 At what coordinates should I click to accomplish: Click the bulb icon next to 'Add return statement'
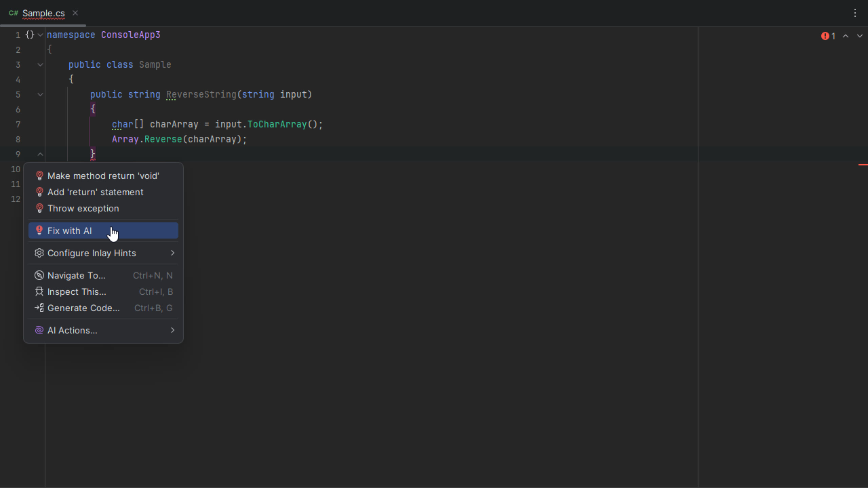click(x=39, y=192)
